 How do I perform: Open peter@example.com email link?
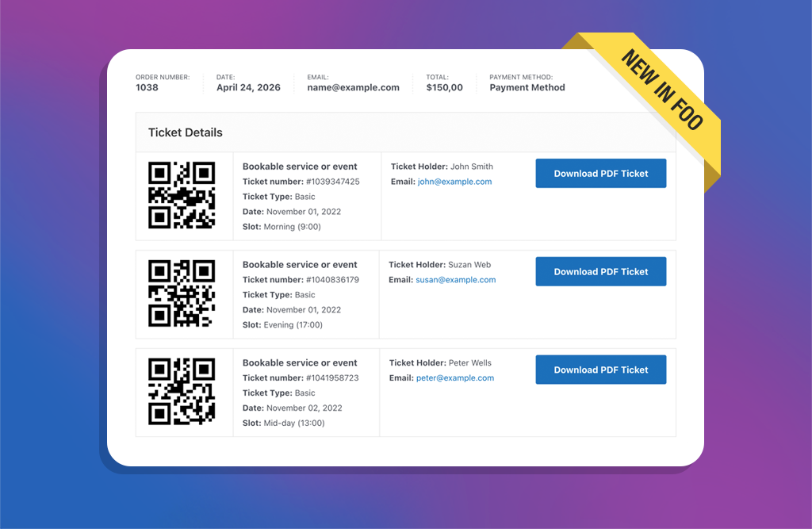tap(455, 378)
